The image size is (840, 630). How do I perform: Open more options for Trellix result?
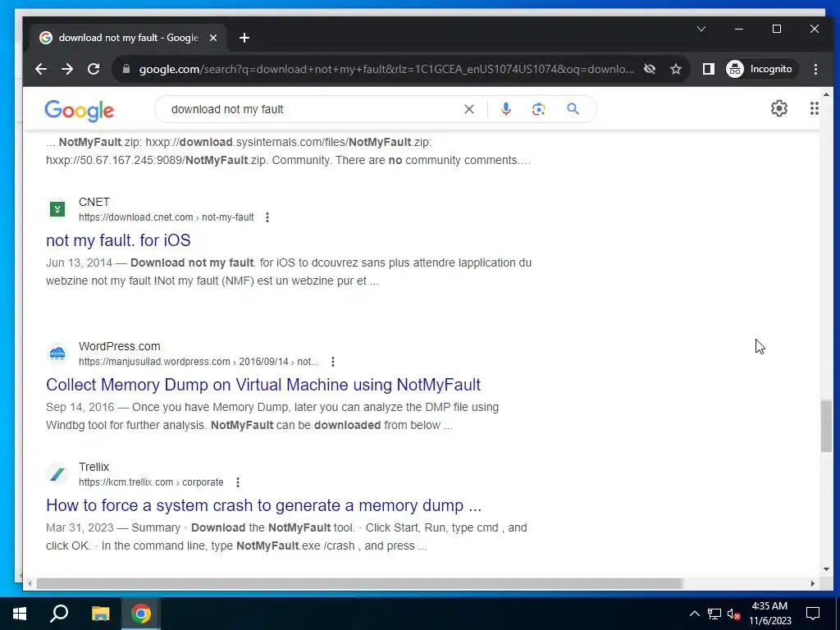point(238,482)
